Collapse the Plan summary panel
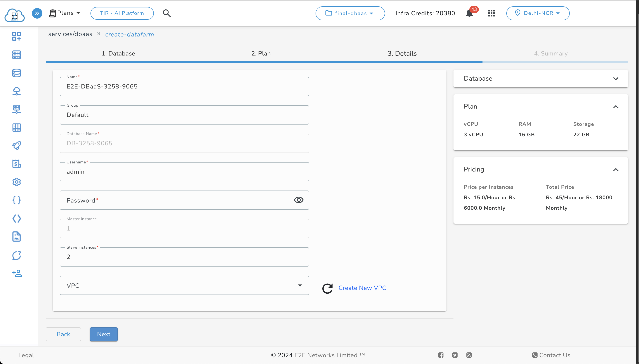 615,107
